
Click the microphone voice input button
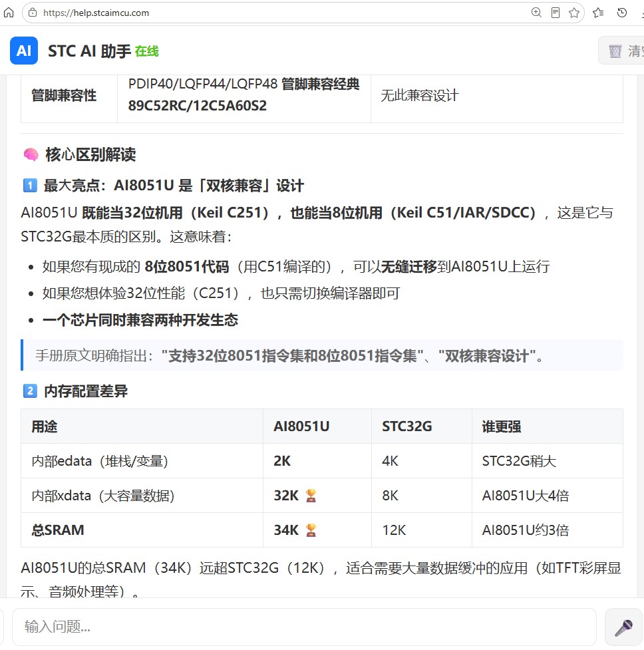623,627
